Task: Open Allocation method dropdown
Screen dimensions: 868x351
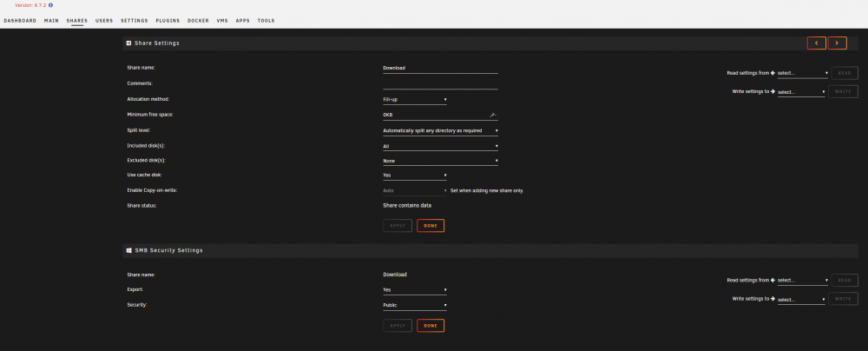Action: click(415, 100)
